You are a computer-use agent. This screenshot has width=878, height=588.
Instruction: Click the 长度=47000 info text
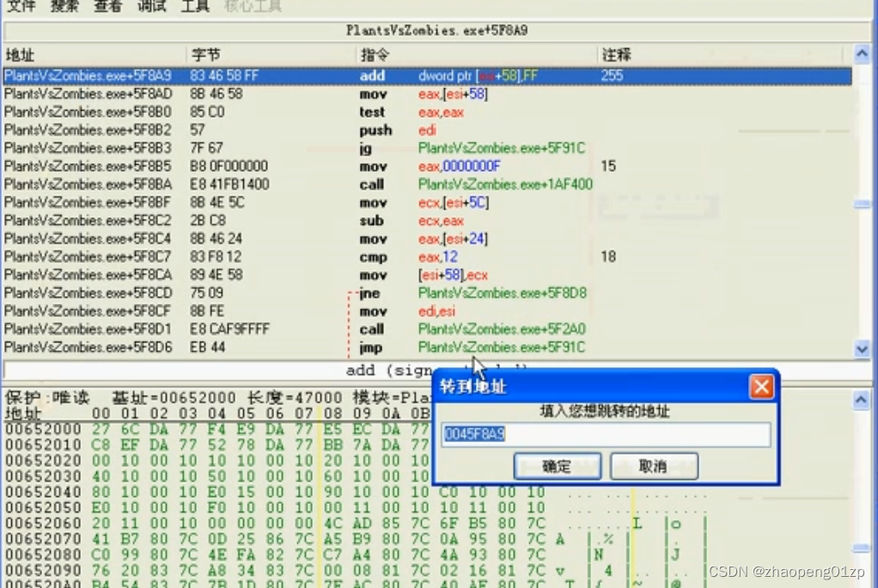tap(295, 397)
